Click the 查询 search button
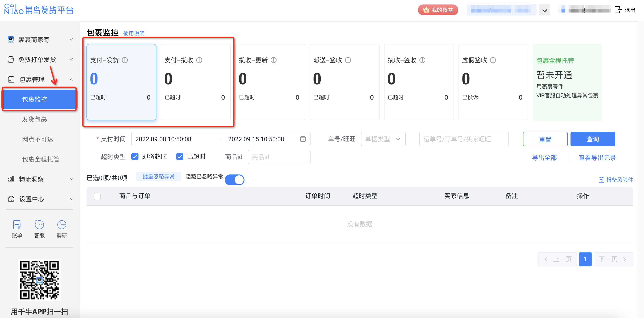 [x=592, y=139]
